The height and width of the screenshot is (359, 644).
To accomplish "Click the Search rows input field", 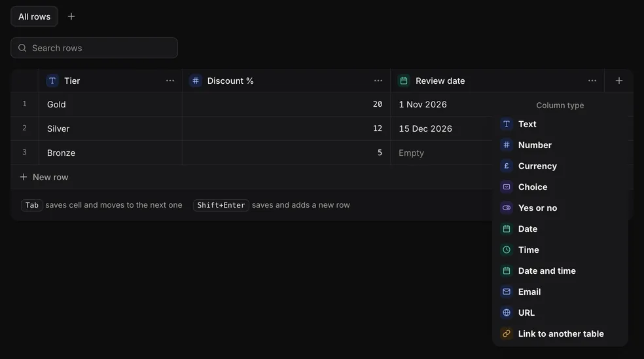I will (x=94, y=48).
